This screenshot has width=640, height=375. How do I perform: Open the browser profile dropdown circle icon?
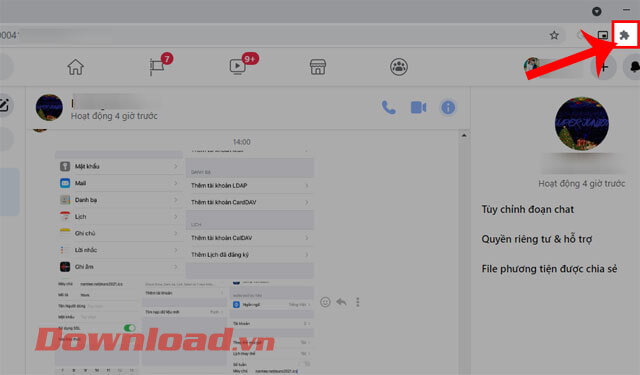pos(597,11)
